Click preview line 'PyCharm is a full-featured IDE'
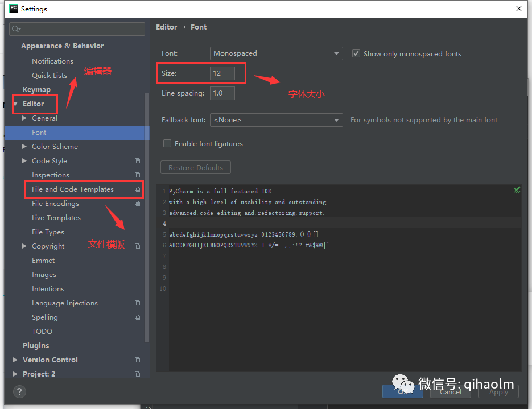This screenshot has height=409, width=532. 220,191
